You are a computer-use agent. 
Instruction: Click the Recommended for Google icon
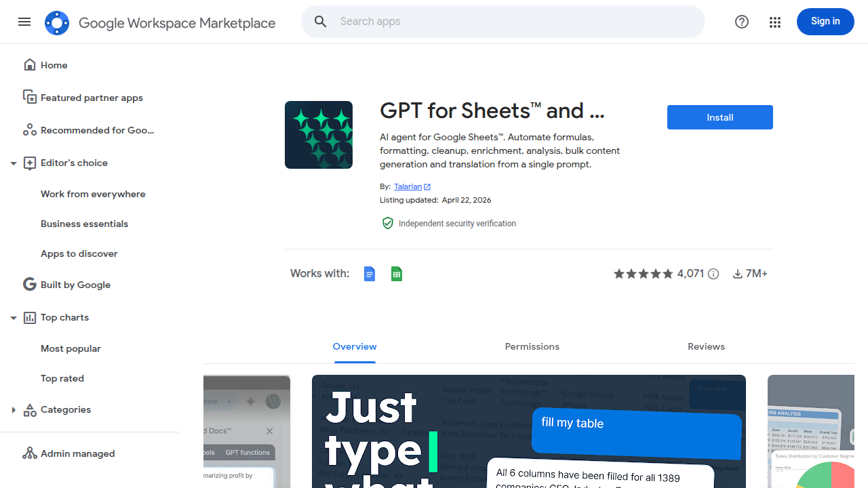29,130
